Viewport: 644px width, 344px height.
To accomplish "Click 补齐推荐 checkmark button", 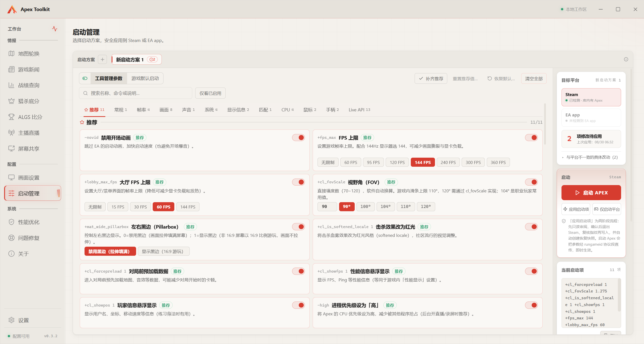I will click(x=431, y=79).
